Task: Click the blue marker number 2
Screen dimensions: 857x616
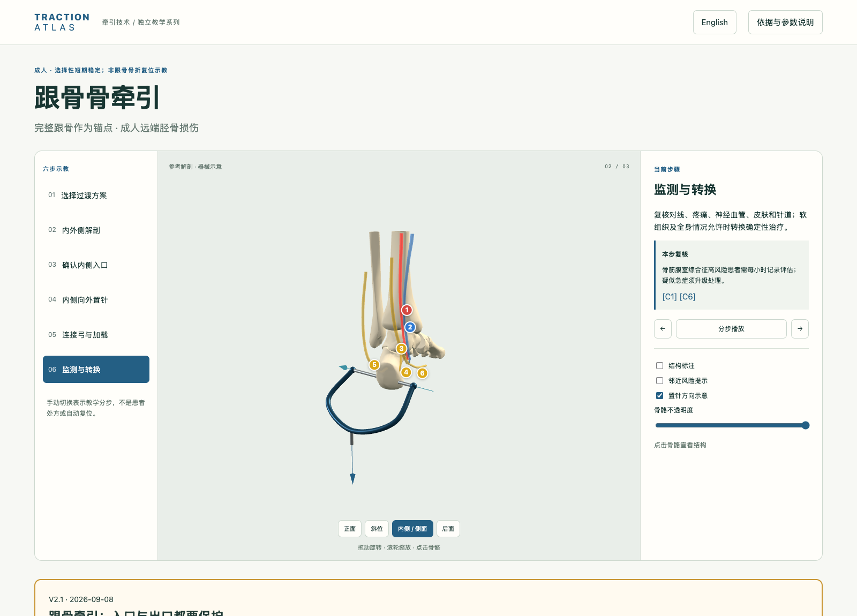Action: (410, 327)
